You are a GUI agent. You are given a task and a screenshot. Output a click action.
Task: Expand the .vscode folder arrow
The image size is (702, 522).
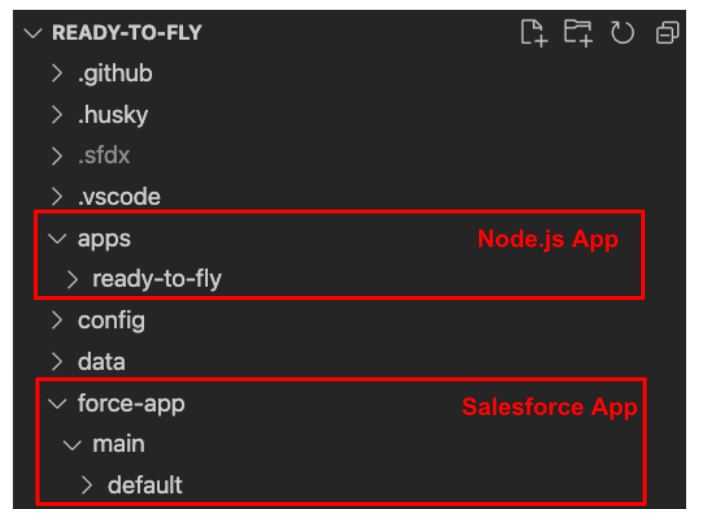[57, 197]
